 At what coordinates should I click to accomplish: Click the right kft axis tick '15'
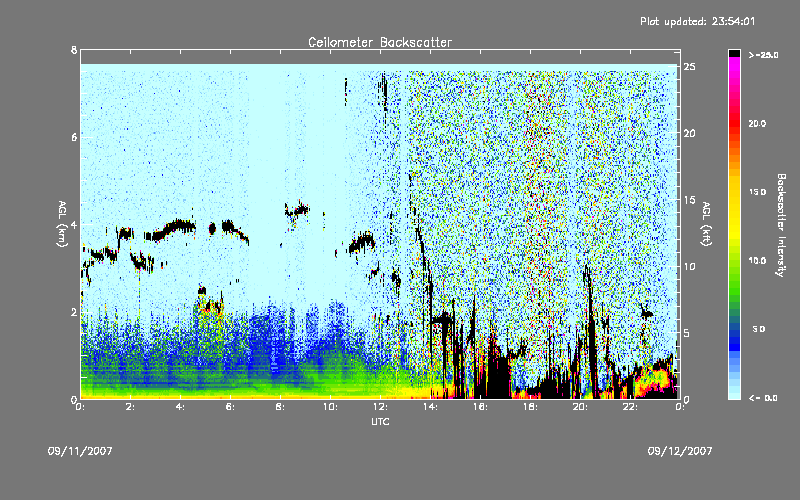tap(689, 200)
